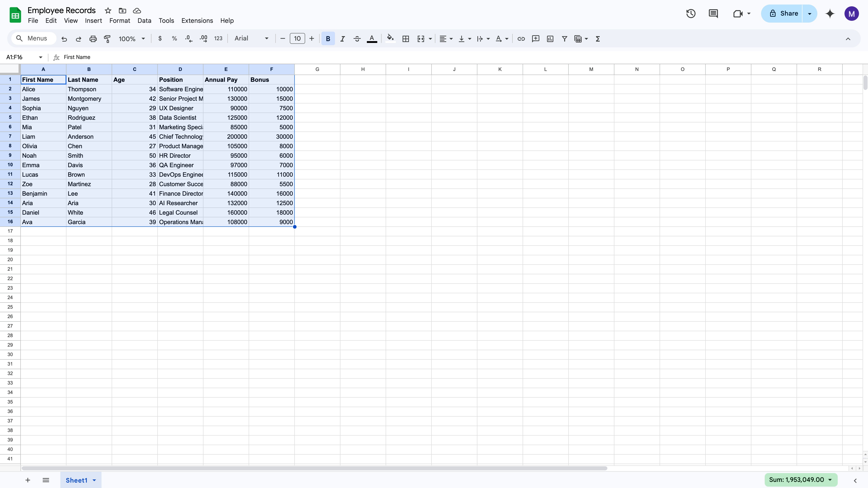Open the Functions sigma icon
This screenshot has height=488, width=868.
coord(598,39)
